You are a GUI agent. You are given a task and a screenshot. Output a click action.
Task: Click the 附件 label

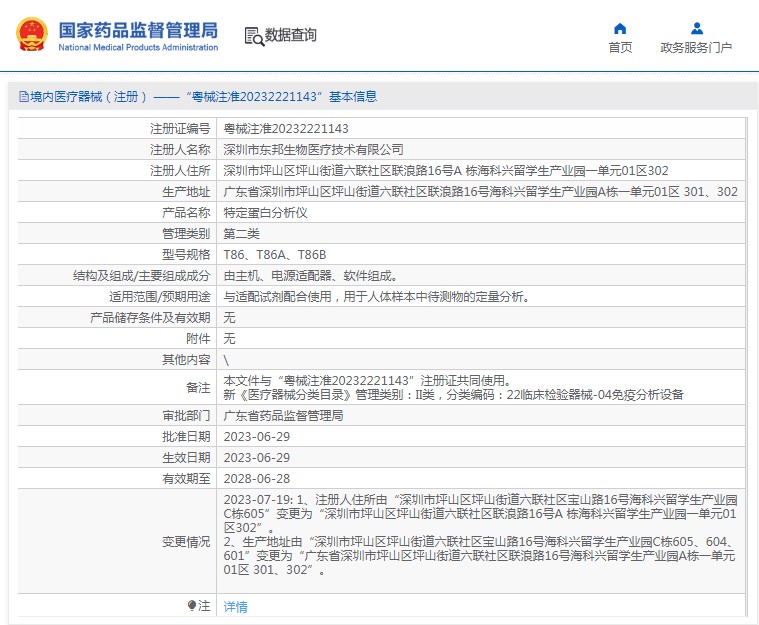click(x=198, y=338)
